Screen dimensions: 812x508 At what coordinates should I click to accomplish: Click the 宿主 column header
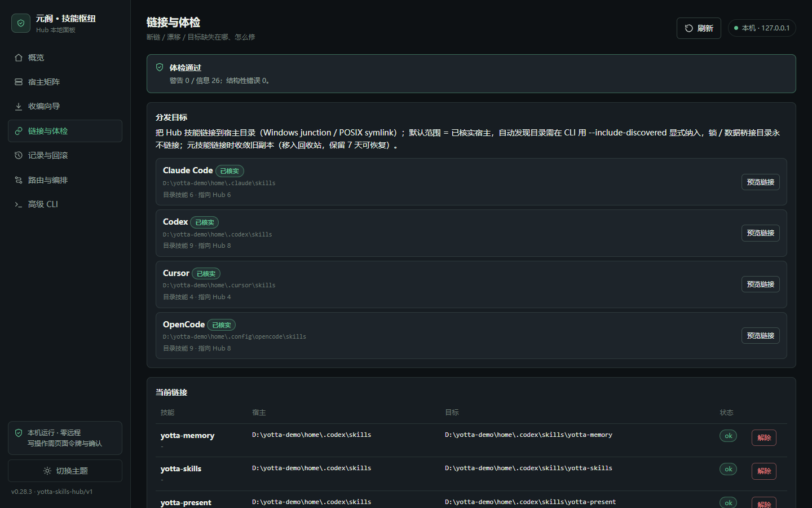(x=259, y=413)
